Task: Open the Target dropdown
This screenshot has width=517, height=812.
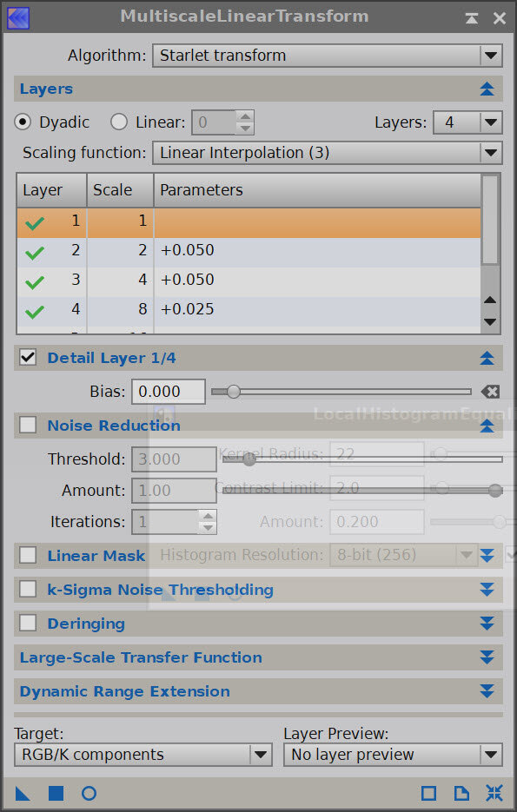Action: click(x=143, y=755)
